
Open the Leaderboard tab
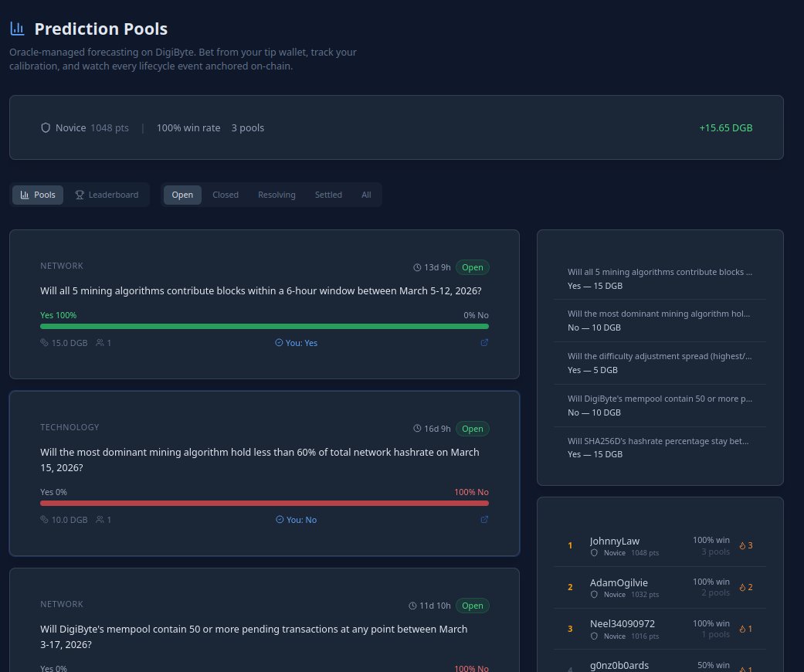click(x=107, y=195)
